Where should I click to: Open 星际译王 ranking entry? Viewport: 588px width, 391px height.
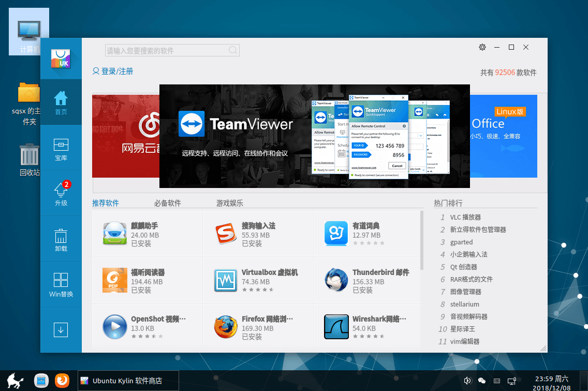click(462, 329)
